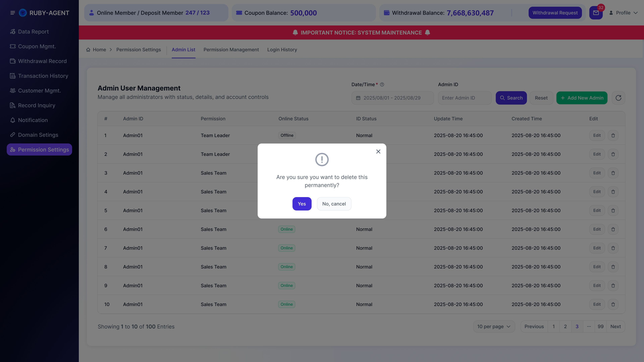Delete row 10 via trash icon
Viewport: 644px width, 362px height.
tap(613, 304)
